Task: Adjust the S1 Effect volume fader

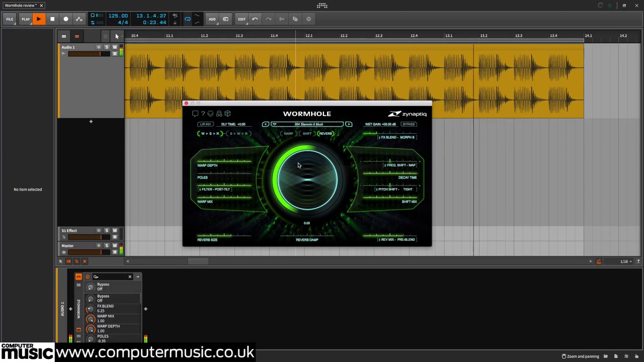Action: click(89, 237)
